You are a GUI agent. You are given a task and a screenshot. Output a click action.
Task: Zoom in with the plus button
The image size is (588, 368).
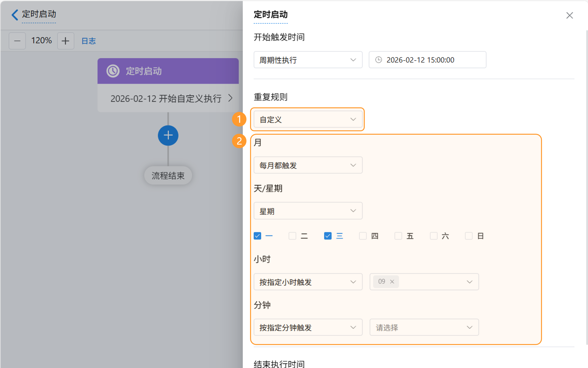click(x=66, y=41)
